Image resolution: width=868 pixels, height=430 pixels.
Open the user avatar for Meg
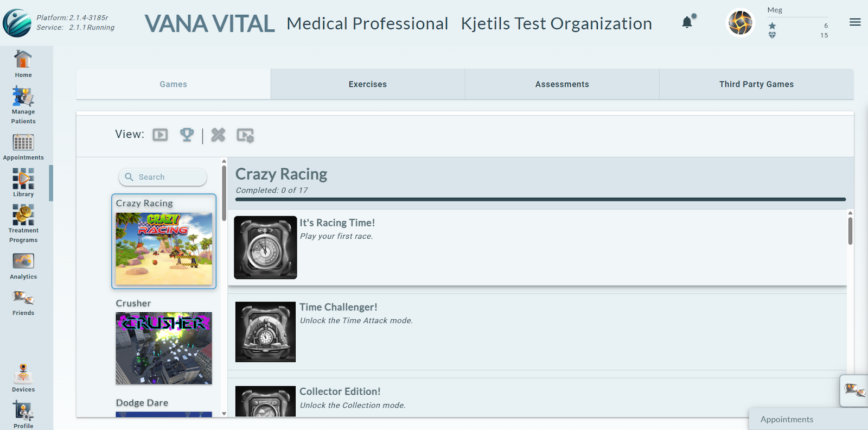coord(741,23)
